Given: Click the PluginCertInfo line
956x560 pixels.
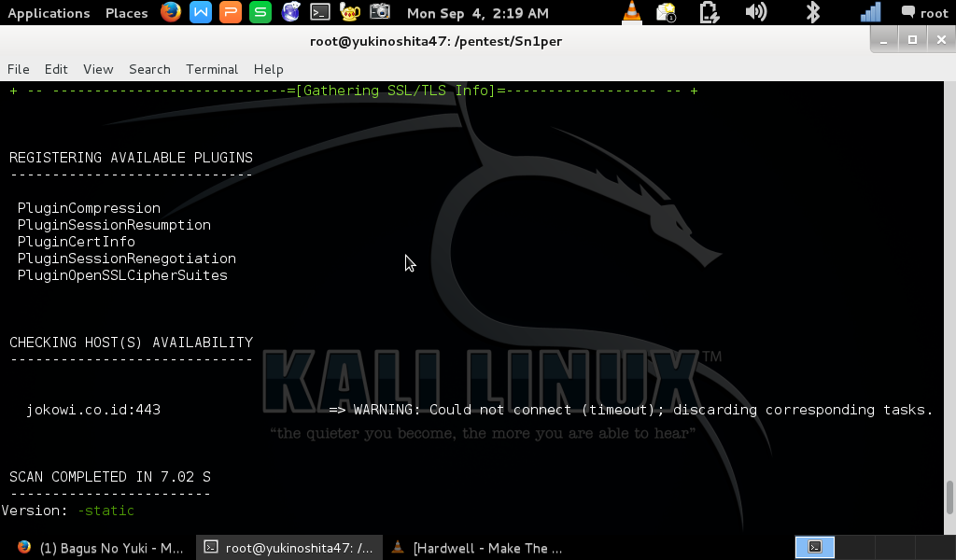Looking at the screenshot, I should [77, 242].
